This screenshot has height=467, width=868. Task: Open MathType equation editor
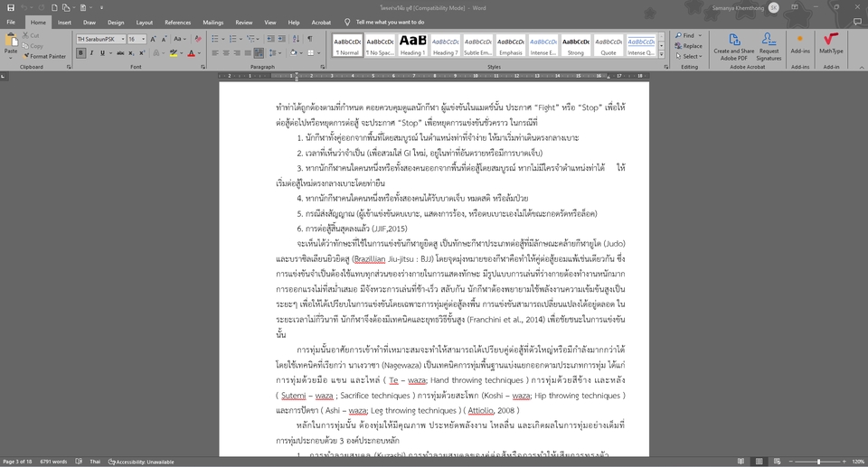click(x=831, y=43)
